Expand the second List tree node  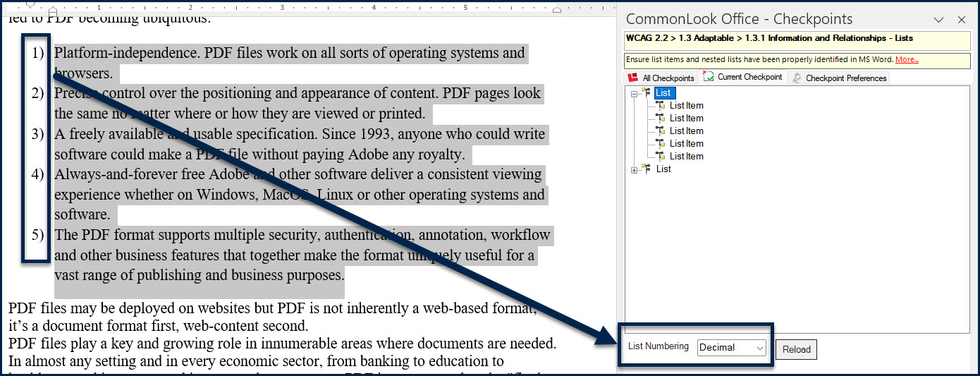(x=635, y=170)
